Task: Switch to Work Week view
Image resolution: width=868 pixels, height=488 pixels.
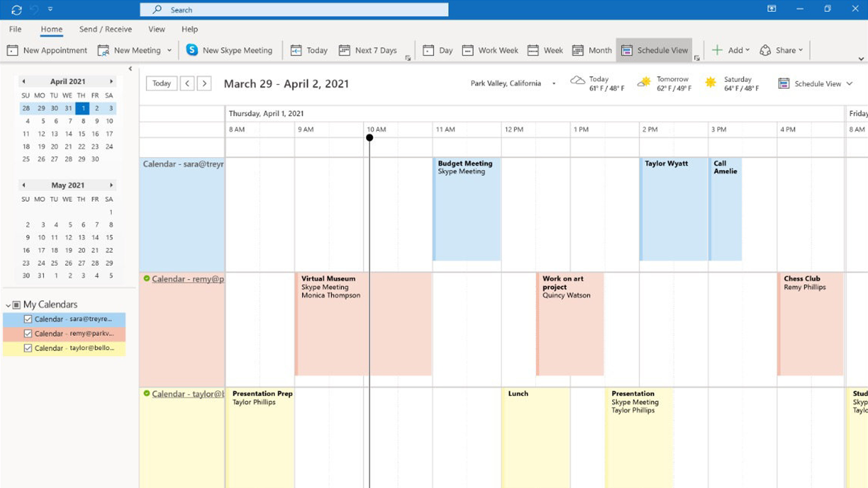Action: [x=490, y=50]
